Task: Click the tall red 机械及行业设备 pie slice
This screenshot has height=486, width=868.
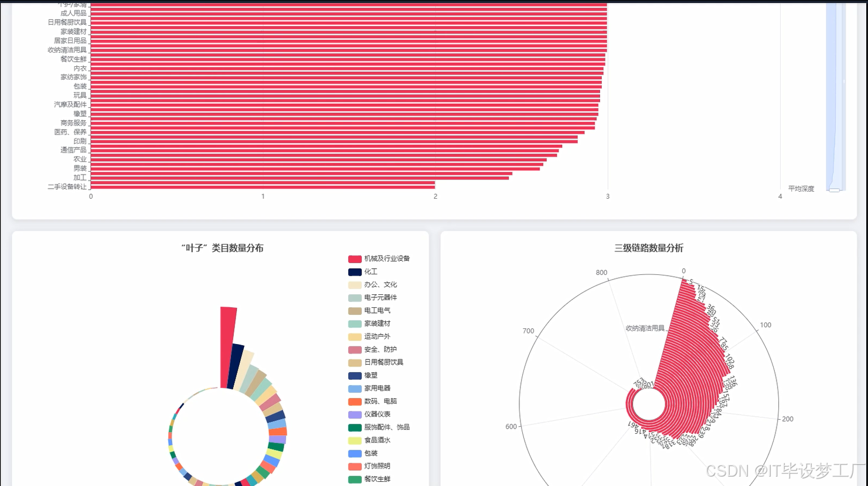Action: pyautogui.click(x=228, y=347)
